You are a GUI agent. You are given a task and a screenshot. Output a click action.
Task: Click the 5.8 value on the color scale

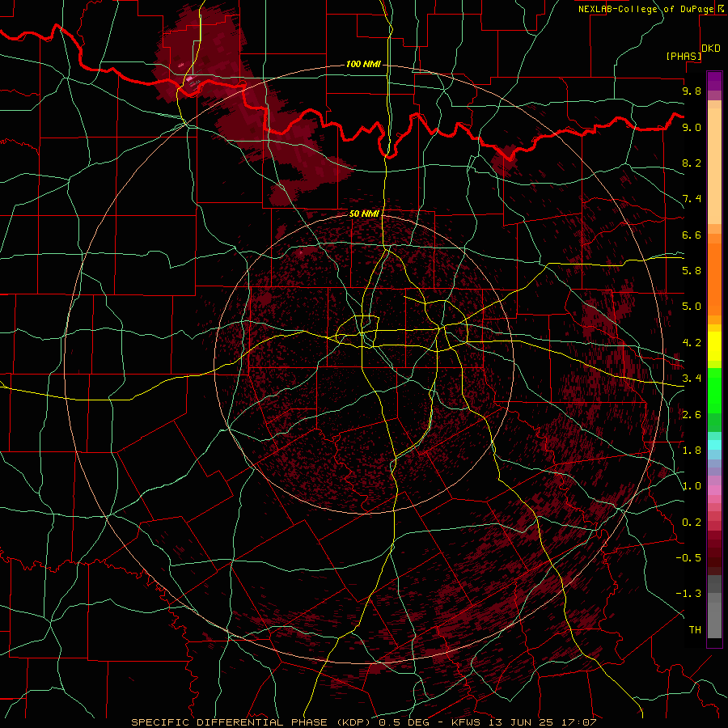pyautogui.click(x=692, y=271)
